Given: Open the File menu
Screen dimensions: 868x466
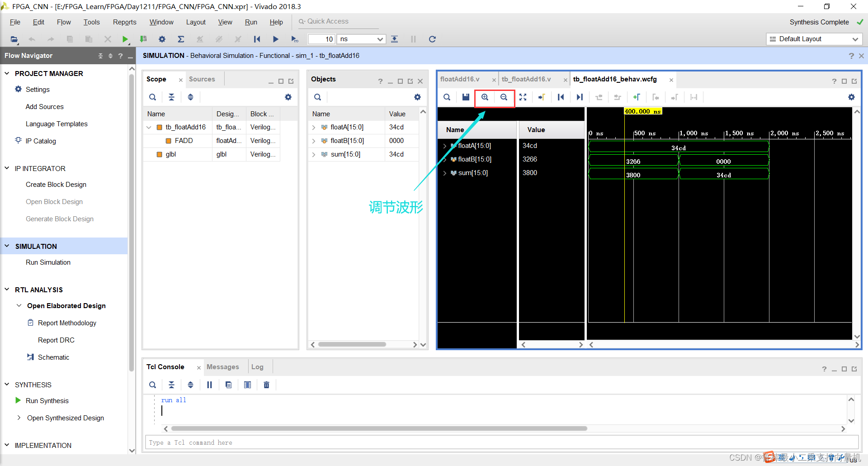Looking at the screenshot, I should (x=15, y=22).
